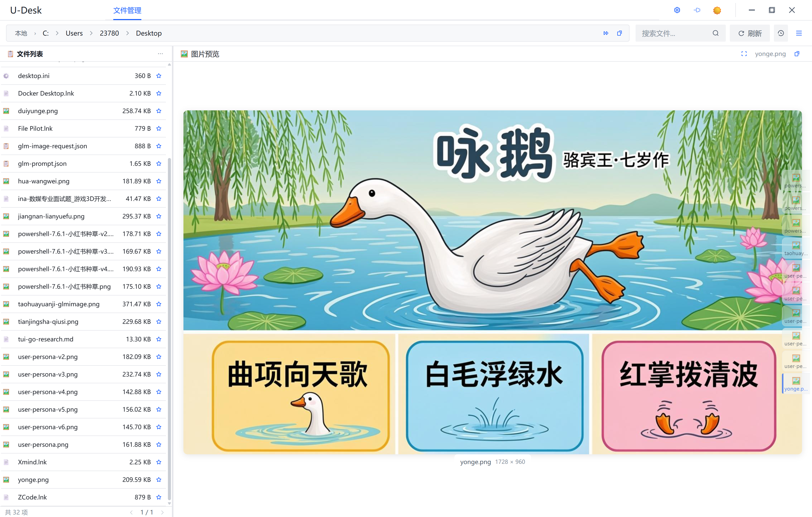The height and width of the screenshot is (517, 812).
Task: Toggle the favorite star for ZCode.lnk
Action: click(x=159, y=497)
